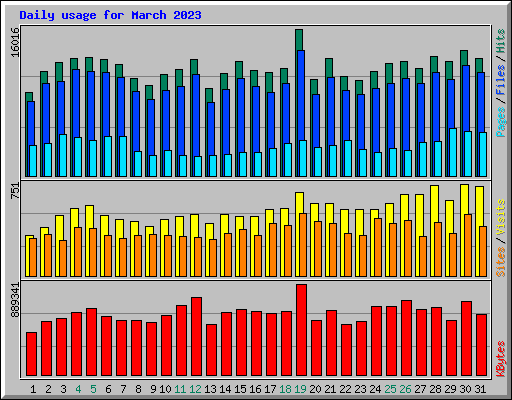Select day 1 on the date axis

[x=33, y=389]
